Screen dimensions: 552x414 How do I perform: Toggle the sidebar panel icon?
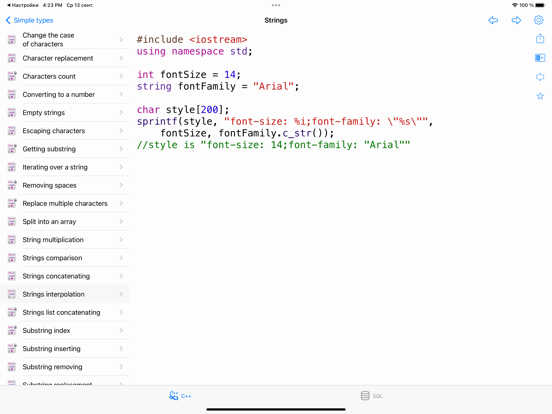tap(540, 57)
